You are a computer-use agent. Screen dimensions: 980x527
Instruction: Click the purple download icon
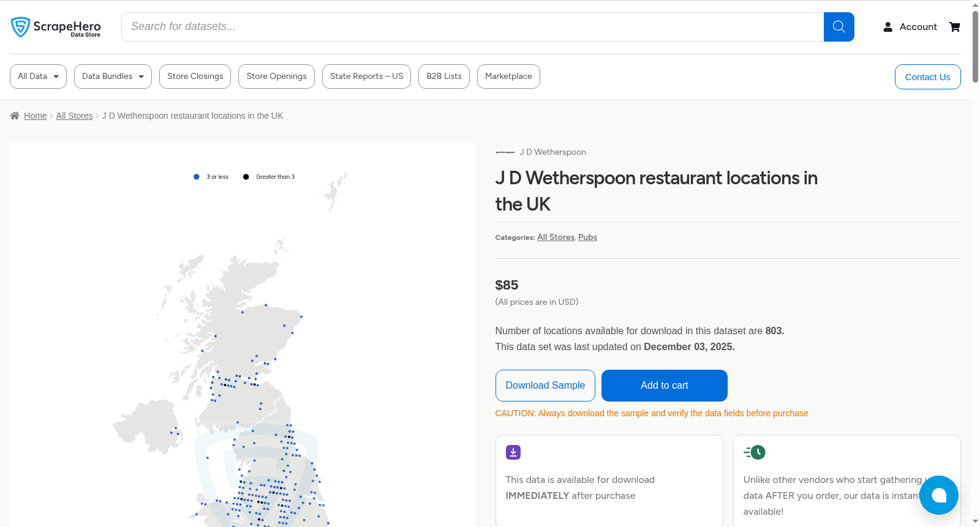pos(513,452)
